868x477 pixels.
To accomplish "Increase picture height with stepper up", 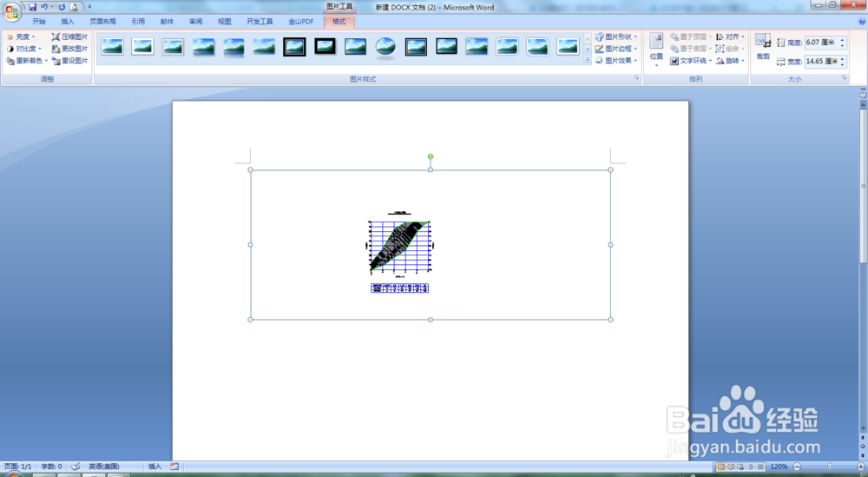I will pos(843,40).
